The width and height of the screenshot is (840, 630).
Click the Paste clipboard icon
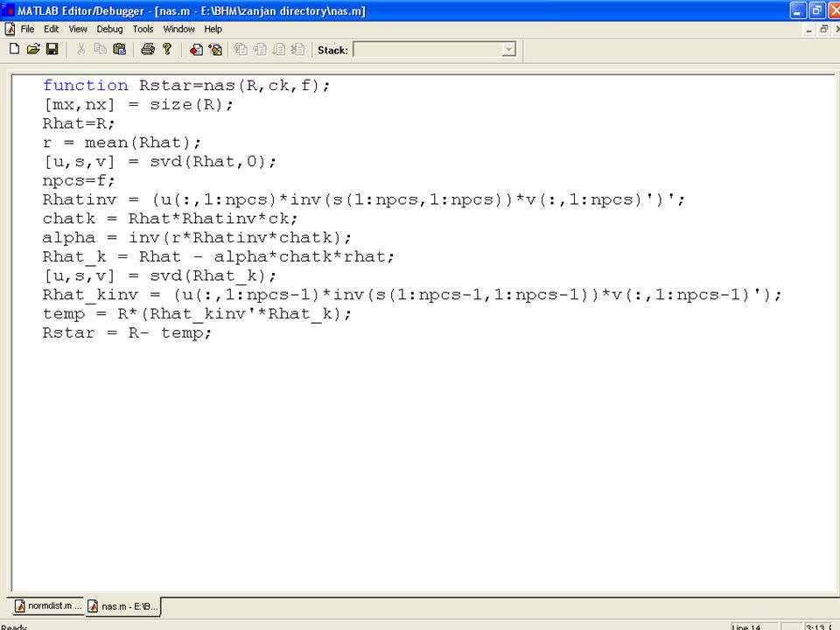(x=120, y=49)
